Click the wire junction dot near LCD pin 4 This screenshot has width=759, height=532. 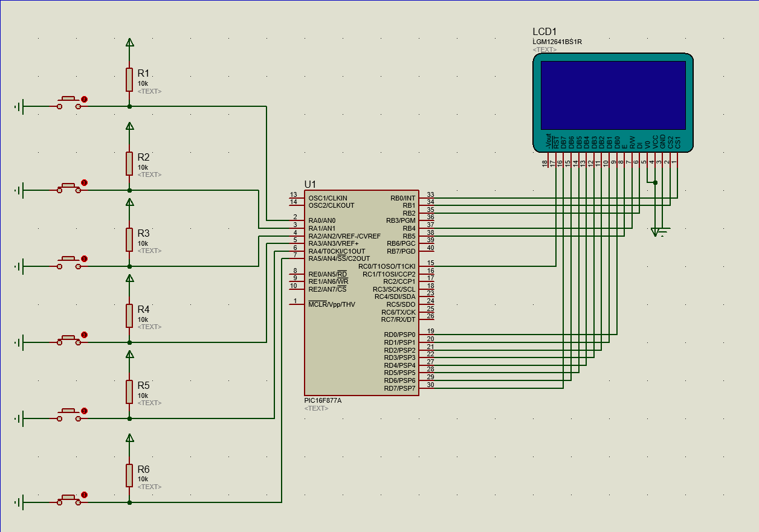[x=655, y=182]
